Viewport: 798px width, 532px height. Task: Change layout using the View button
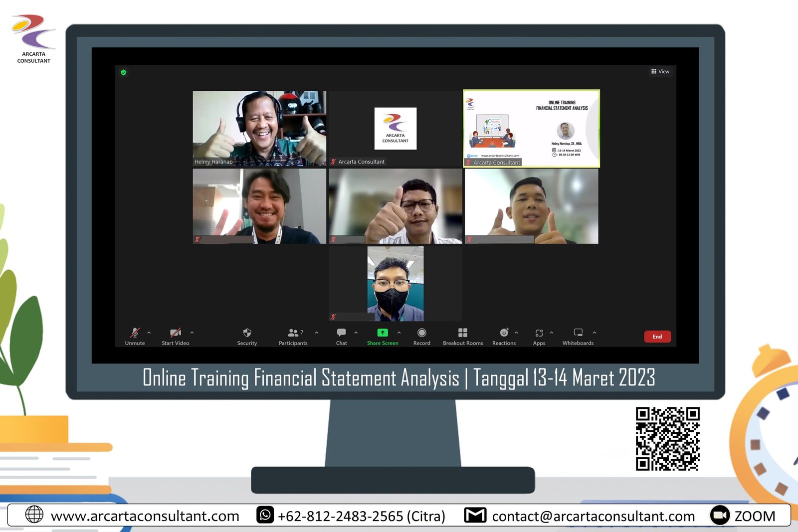click(x=660, y=72)
